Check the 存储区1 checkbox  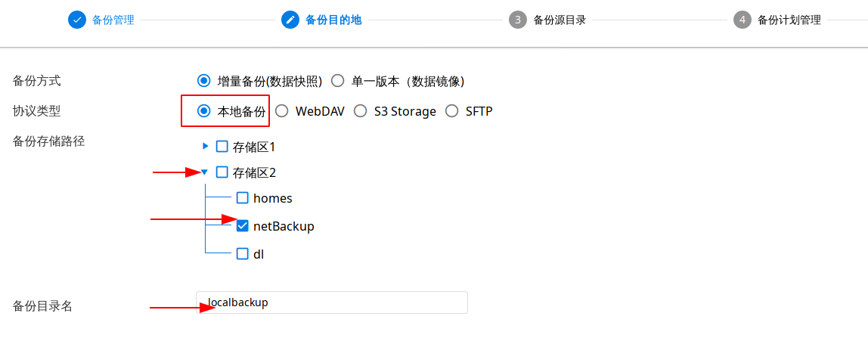(x=222, y=146)
